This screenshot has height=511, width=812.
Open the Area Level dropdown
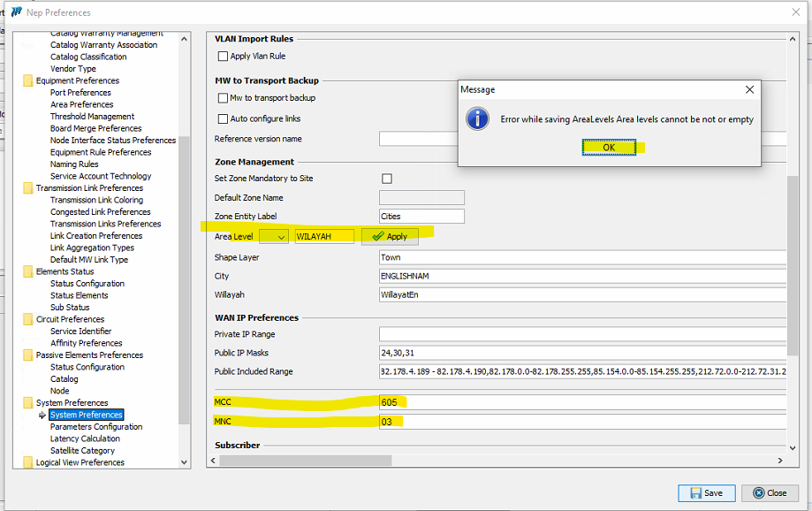[280, 237]
